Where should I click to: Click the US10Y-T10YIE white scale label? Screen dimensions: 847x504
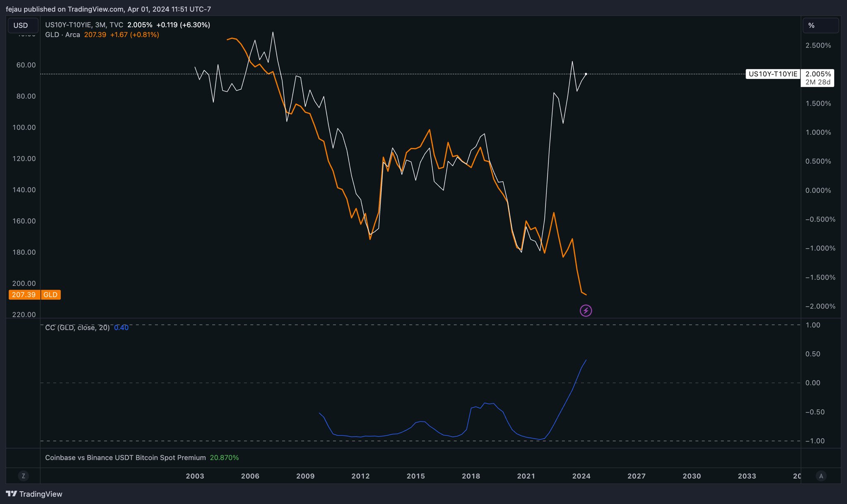773,74
